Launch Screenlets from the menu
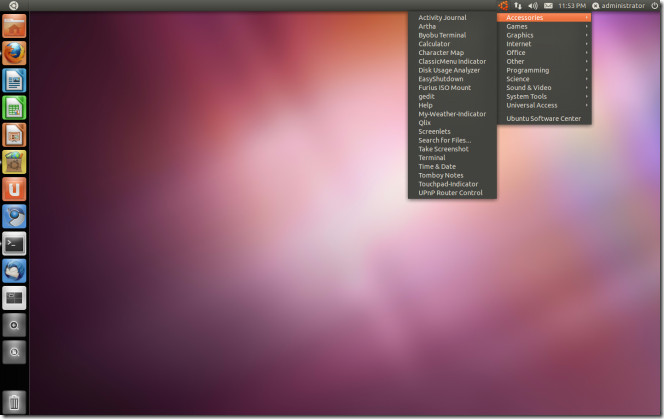 pos(452,131)
